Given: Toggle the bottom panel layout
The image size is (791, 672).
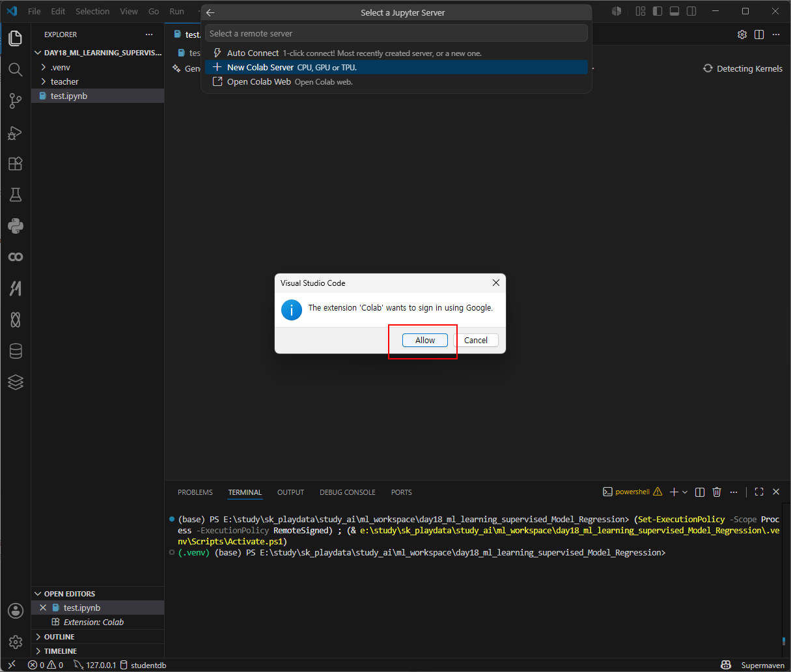Looking at the screenshot, I should tap(674, 11).
